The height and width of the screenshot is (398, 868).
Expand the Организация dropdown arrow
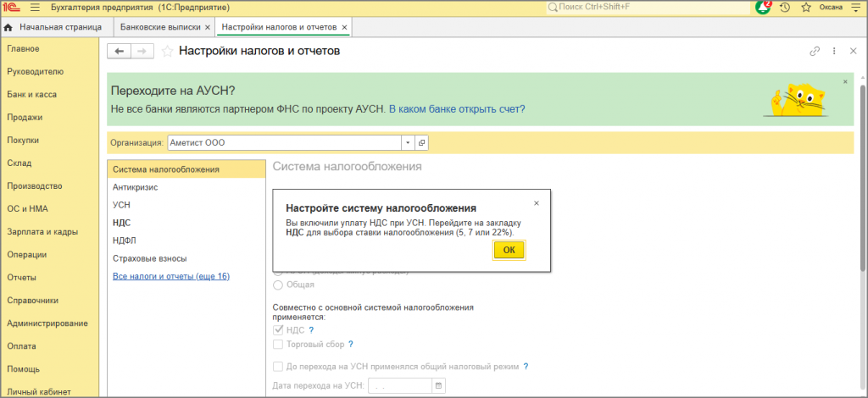click(x=408, y=142)
